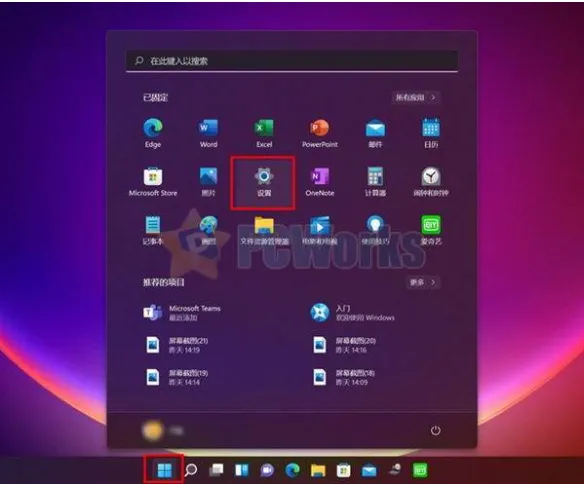Open recommended Microsoft Teams item
This screenshot has width=584, height=484.
click(182, 313)
